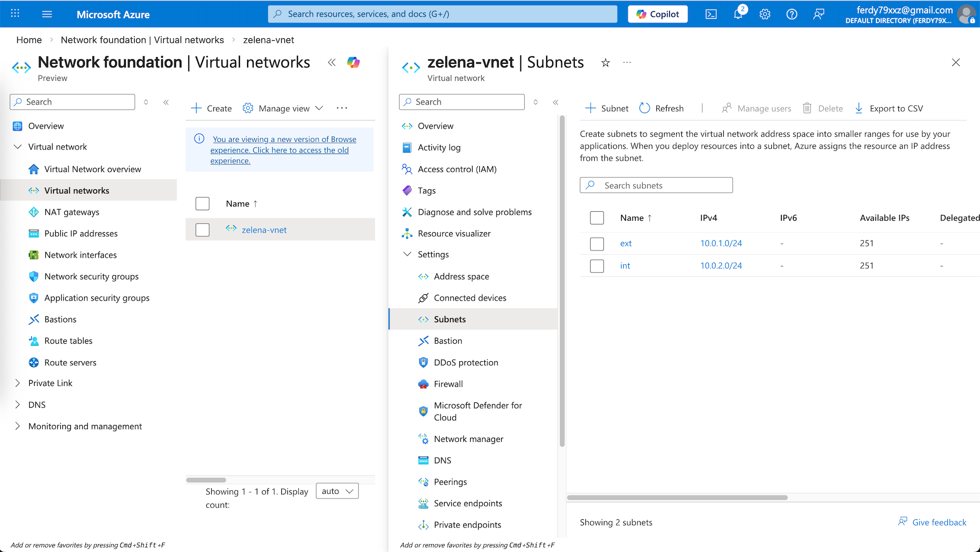Check the ext subnet checkbox

(597, 244)
